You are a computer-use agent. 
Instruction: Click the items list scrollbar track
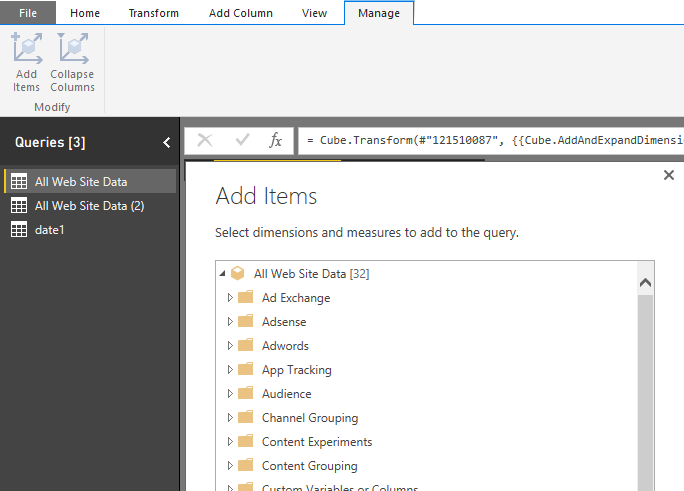click(645, 392)
